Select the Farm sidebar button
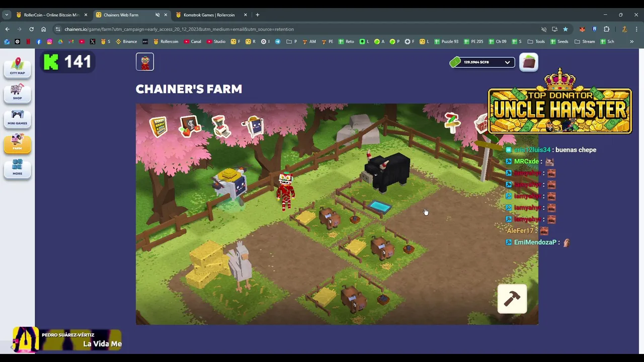The width and height of the screenshot is (644, 362). click(17, 143)
